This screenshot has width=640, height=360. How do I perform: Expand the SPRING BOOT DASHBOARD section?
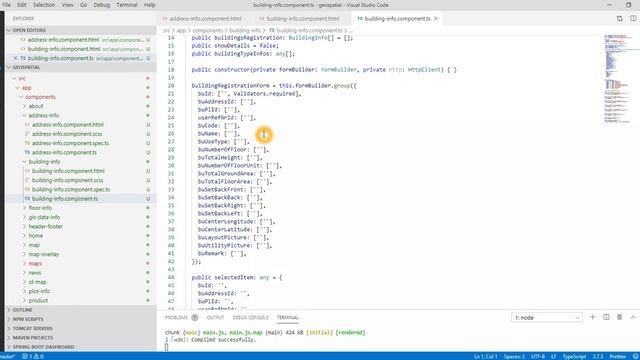point(9,347)
